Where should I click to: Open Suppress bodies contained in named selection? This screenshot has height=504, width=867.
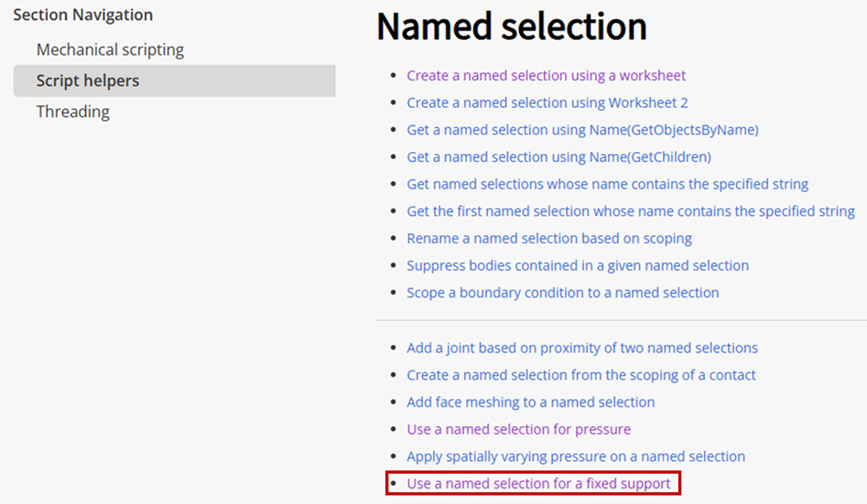coord(578,265)
